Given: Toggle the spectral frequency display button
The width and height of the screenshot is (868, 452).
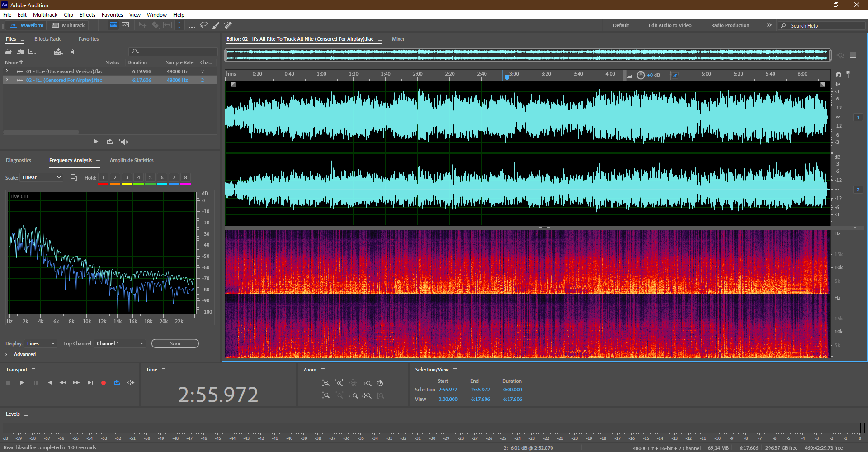Looking at the screenshot, I should click(x=113, y=25).
